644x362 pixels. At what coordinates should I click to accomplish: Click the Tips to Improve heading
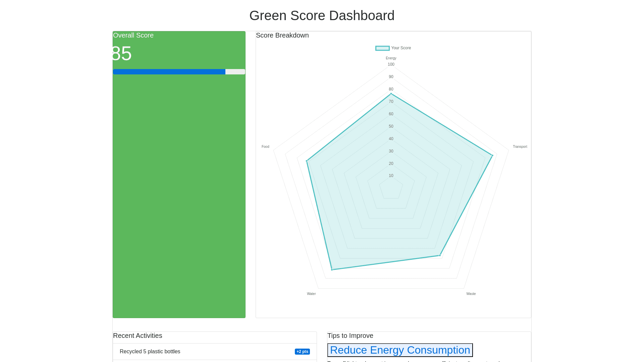point(350,336)
